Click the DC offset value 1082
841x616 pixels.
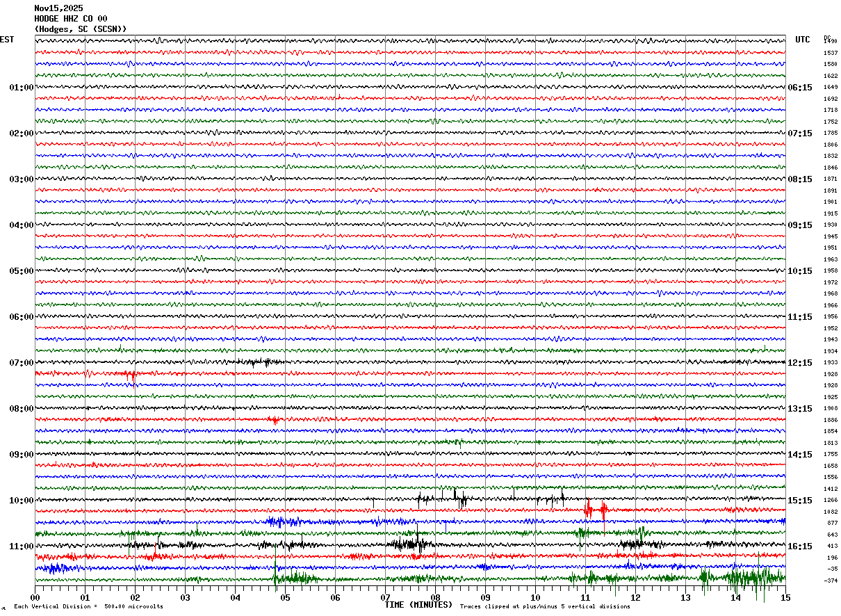click(831, 512)
